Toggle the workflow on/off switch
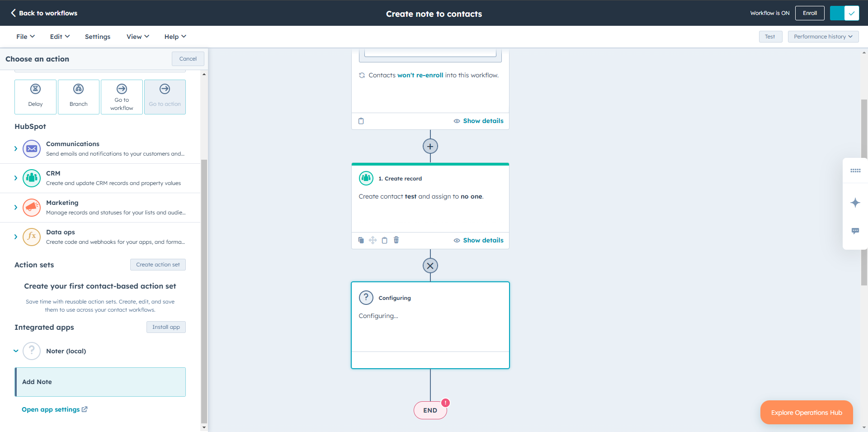This screenshot has height=432, width=868. 844,13
